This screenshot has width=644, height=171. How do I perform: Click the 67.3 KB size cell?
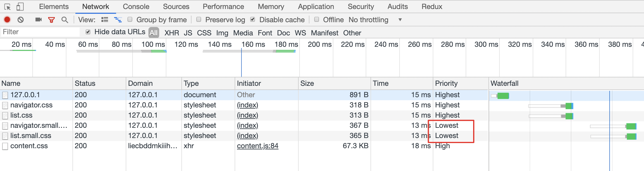pos(356,146)
